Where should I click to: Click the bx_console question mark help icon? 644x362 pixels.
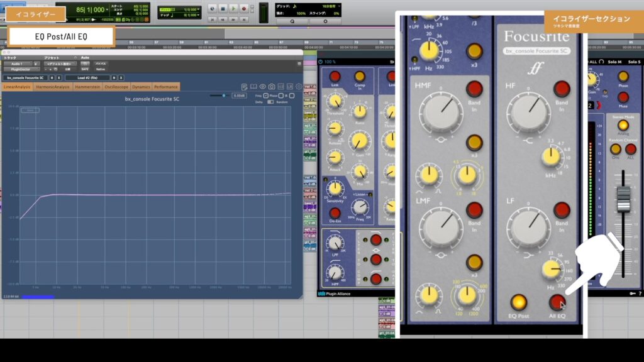tap(640, 293)
